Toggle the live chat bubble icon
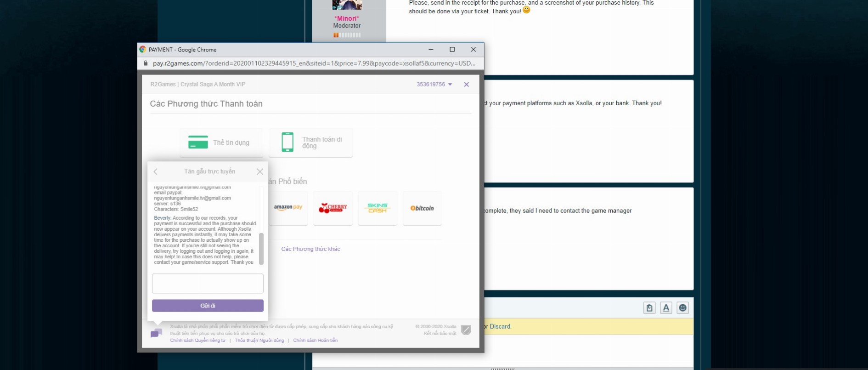The width and height of the screenshot is (868, 370). tap(156, 333)
